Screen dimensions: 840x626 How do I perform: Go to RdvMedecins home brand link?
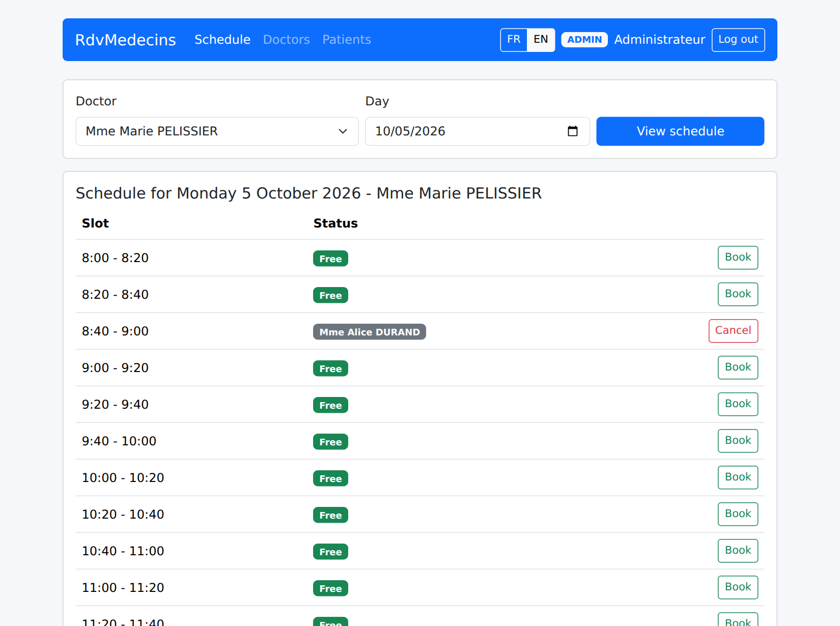click(x=126, y=40)
